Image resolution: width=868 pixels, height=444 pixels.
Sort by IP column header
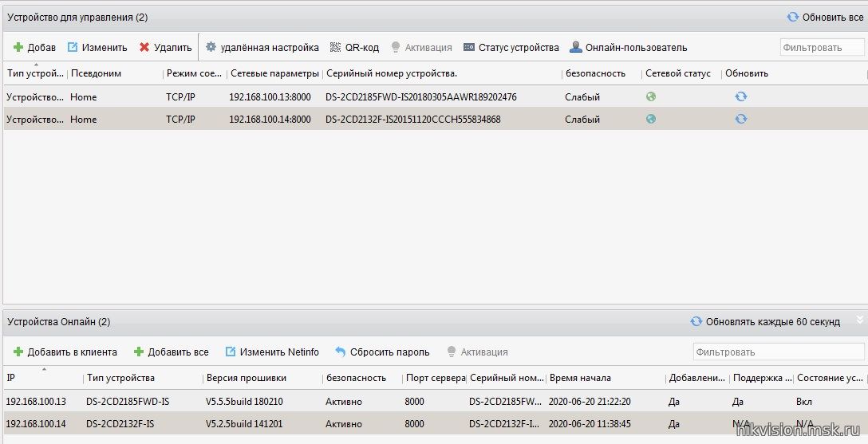11,378
